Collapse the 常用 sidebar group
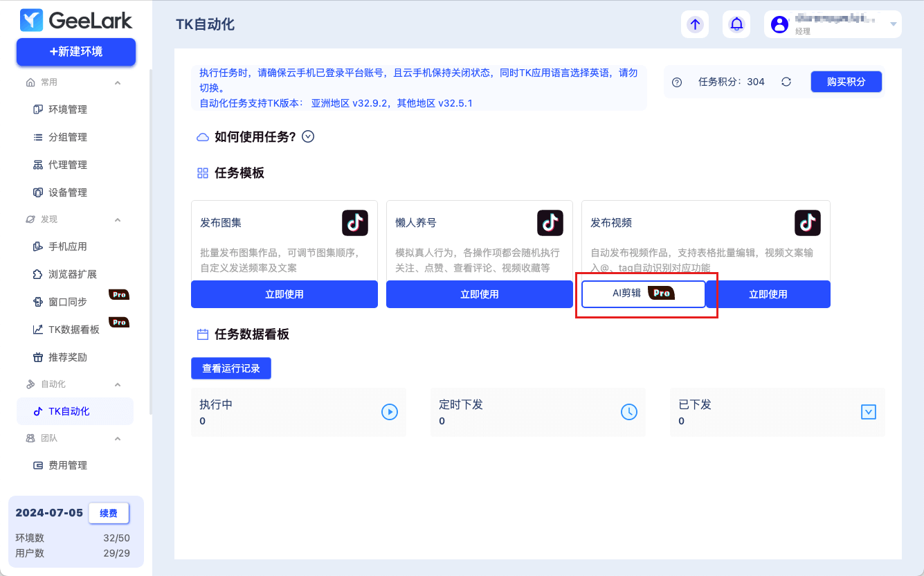This screenshot has height=576, width=924. tap(118, 82)
